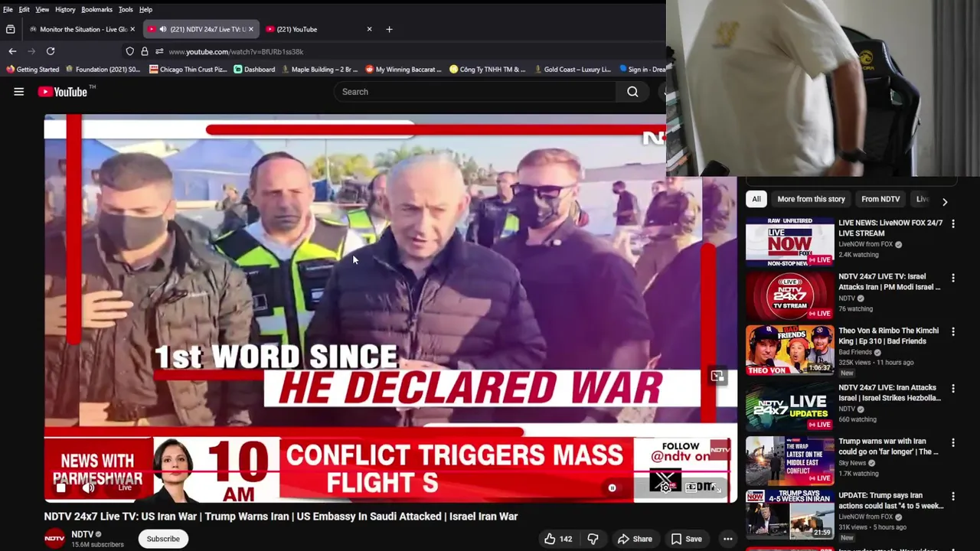The image size is (980, 551).
Task: Subscribe to the NDTV channel
Action: coord(163,539)
